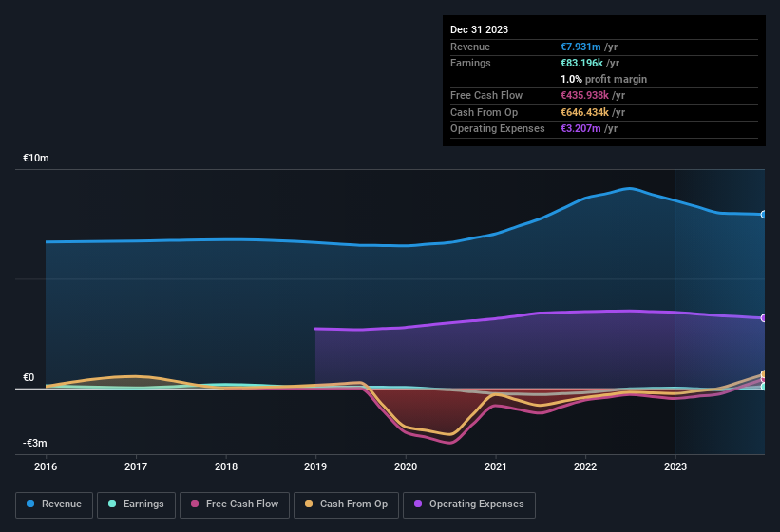Toggle the Revenue series legend button
This screenshot has width=780, height=532.
pos(54,504)
